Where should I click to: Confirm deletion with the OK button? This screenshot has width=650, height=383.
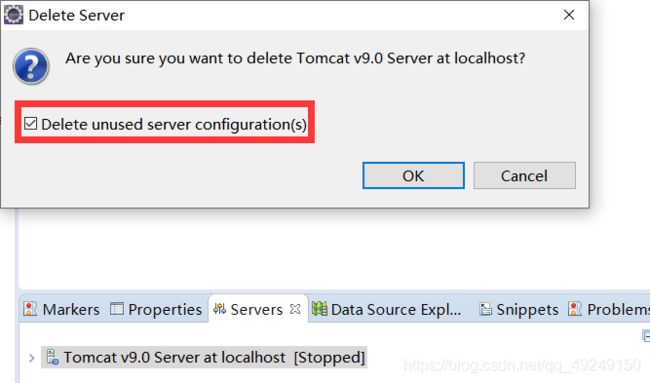click(413, 175)
